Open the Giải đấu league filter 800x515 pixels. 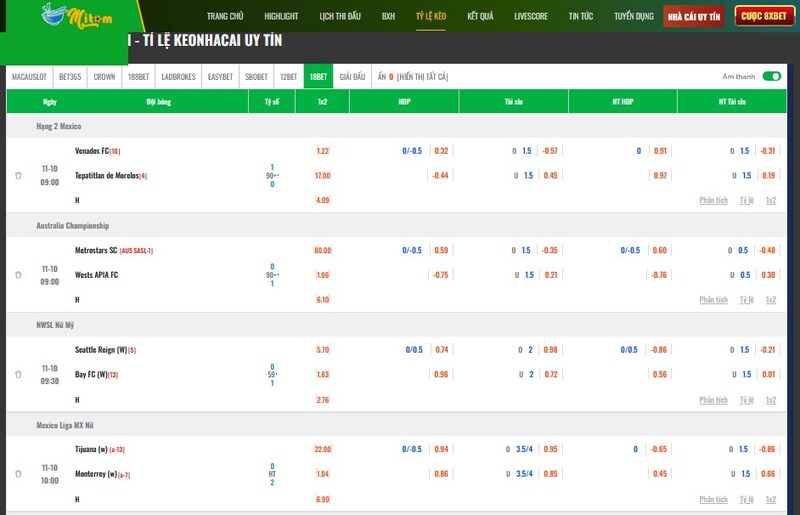(352, 76)
